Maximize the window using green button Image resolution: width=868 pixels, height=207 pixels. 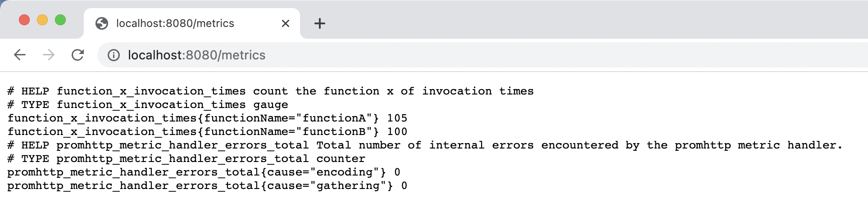pyautogui.click(x=60, y=20)
